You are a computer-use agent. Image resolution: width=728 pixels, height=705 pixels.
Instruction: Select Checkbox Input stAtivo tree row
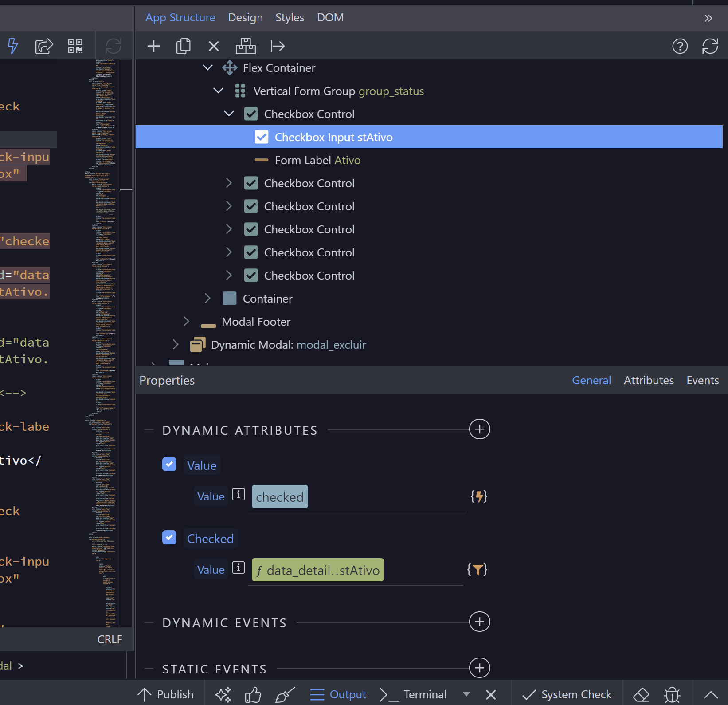click(x=429, y=137)
